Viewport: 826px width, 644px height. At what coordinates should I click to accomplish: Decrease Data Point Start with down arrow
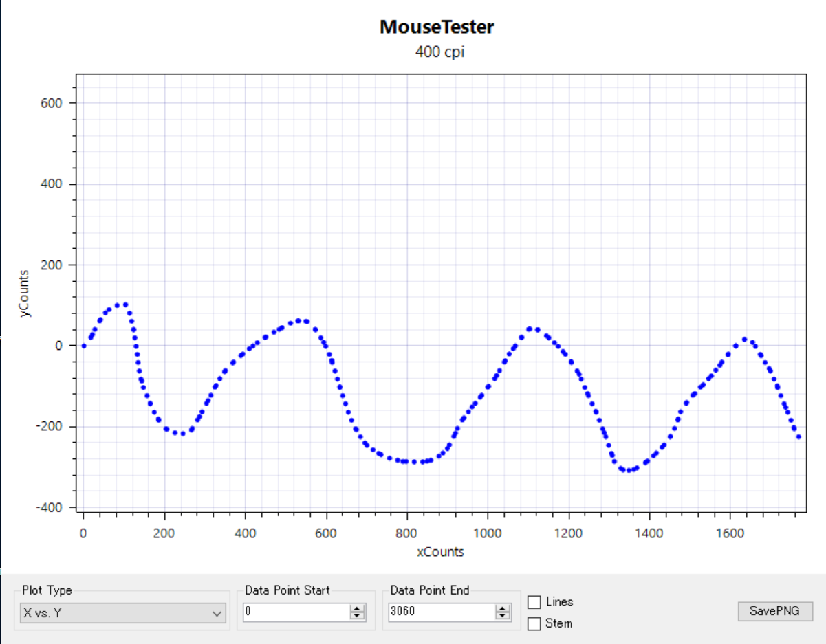coord(358,616)
